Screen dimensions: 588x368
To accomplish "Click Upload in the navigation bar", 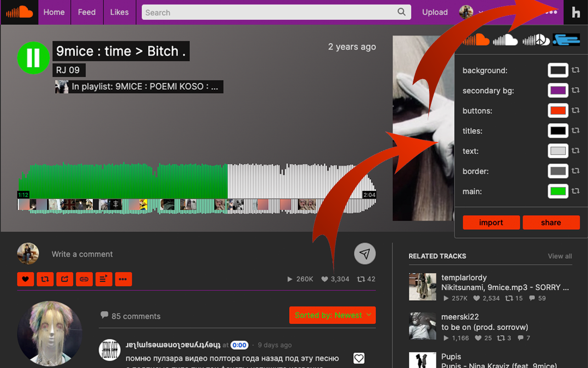I will [x=435, y=12].
